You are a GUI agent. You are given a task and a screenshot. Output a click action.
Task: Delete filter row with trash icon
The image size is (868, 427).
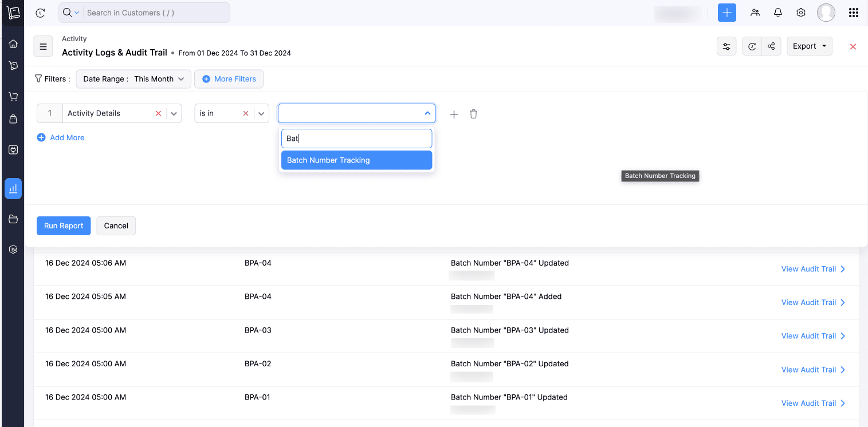click(473, 114)
